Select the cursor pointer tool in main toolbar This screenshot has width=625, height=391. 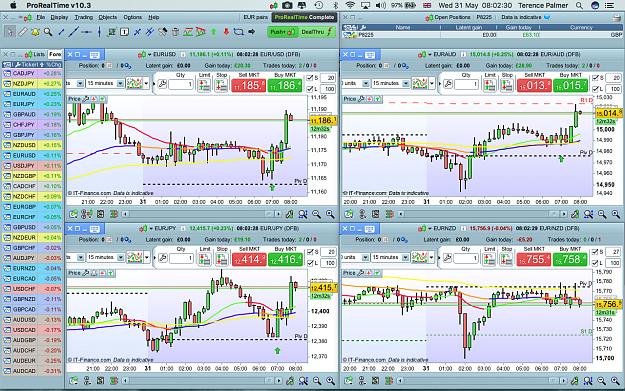10,32
